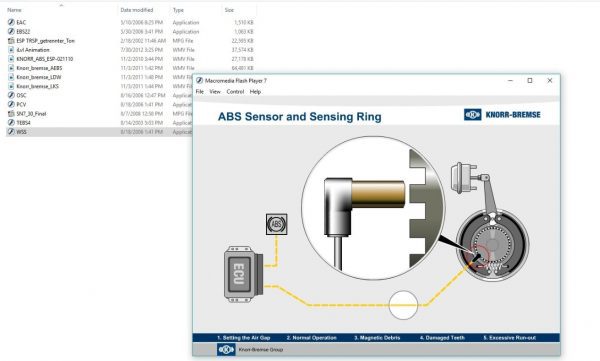The width and height of the screenshot is (600, 361).
Task: Click the brake chamber graphic
Action: click(464, 177)
